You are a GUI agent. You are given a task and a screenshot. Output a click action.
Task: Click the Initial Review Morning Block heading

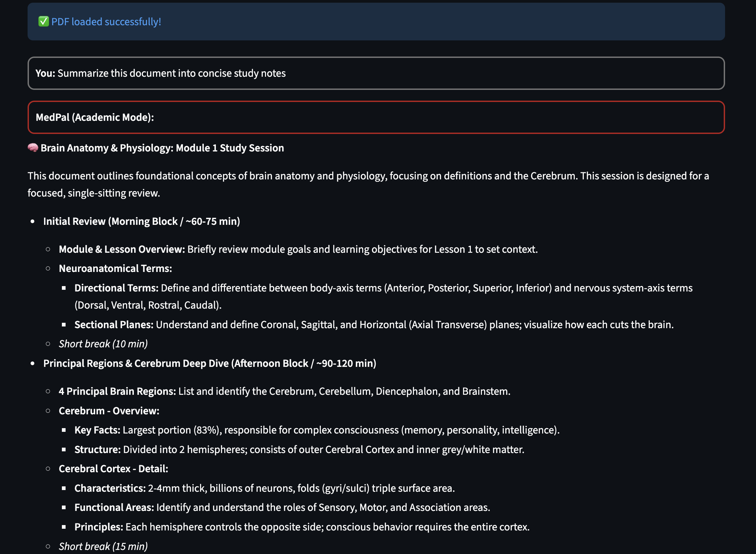tap(142, 221)
